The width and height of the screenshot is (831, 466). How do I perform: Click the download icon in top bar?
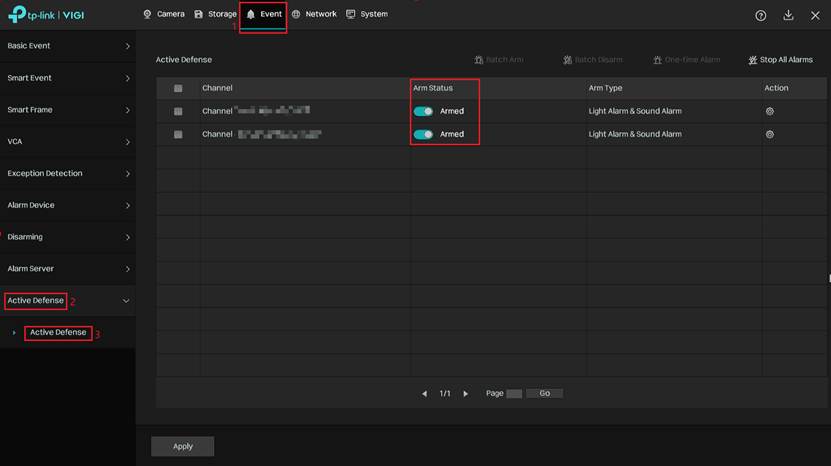pos(788,15)
